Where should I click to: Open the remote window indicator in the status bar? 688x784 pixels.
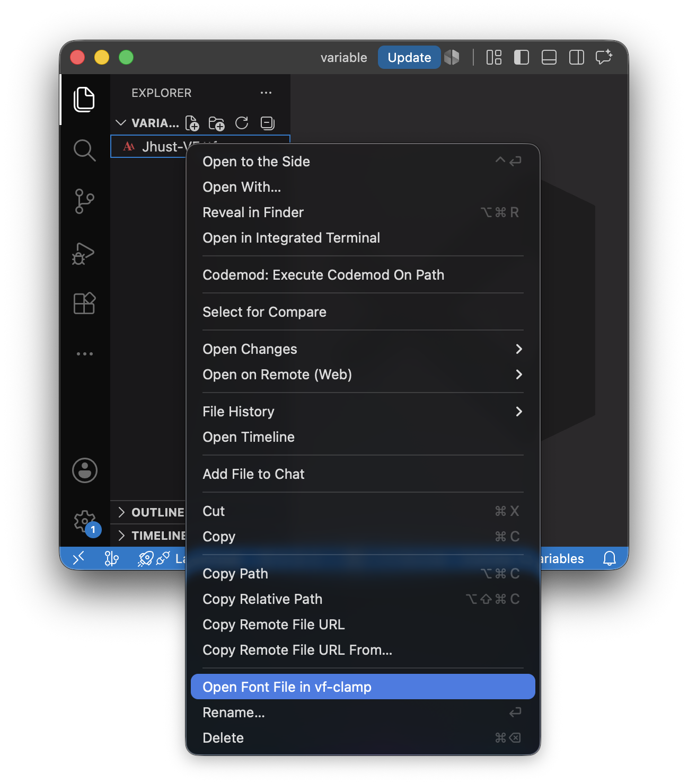[78, 558]
